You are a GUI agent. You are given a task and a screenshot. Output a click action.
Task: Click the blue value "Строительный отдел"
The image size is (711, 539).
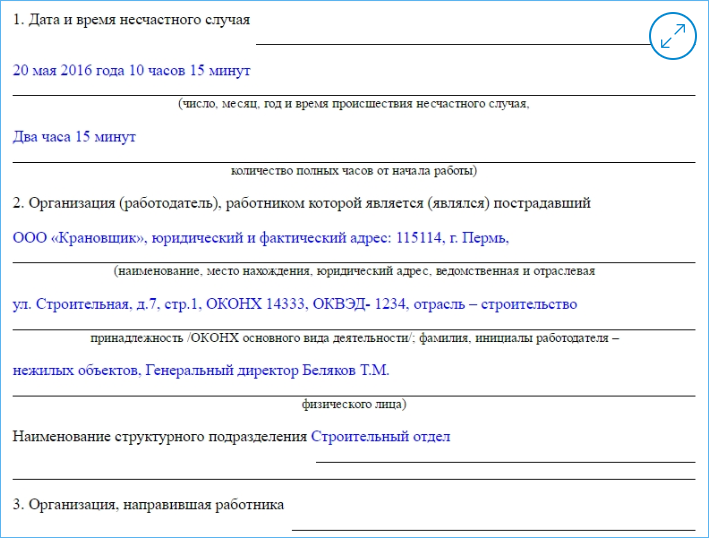[x=381, y=436]
